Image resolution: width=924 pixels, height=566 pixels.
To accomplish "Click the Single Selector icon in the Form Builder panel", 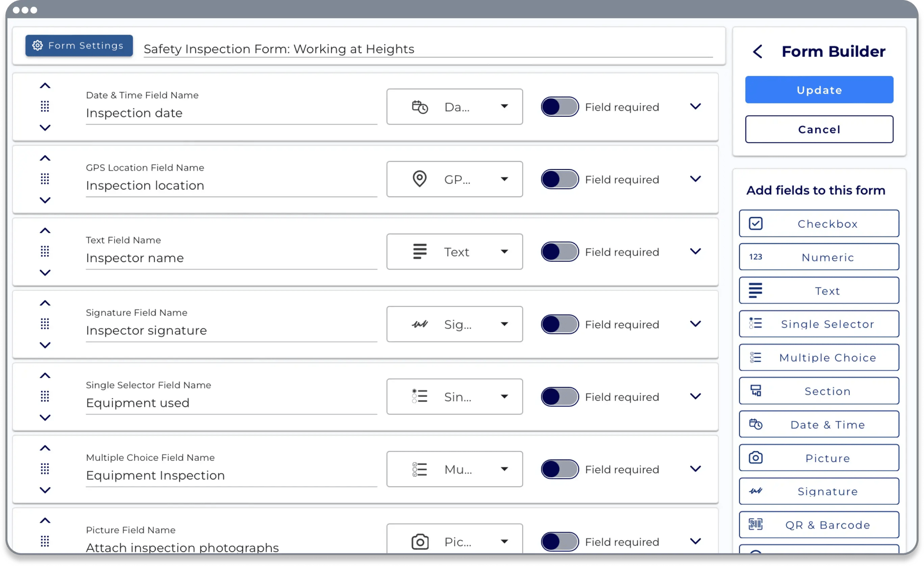I will click(x=755, y=324).
